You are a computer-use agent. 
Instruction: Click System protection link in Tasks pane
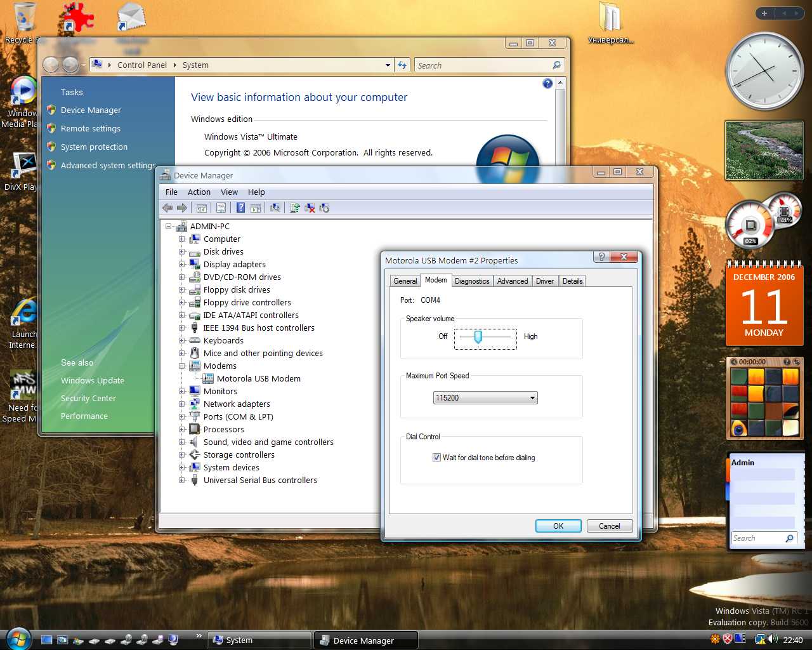click(x=94, y=147)
